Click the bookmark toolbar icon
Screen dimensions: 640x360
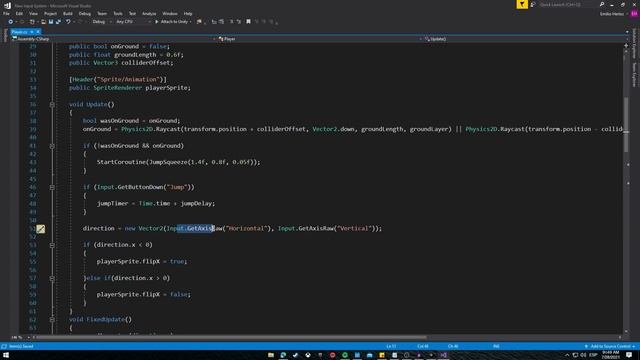pyautogui.click(x=248, y=22)
